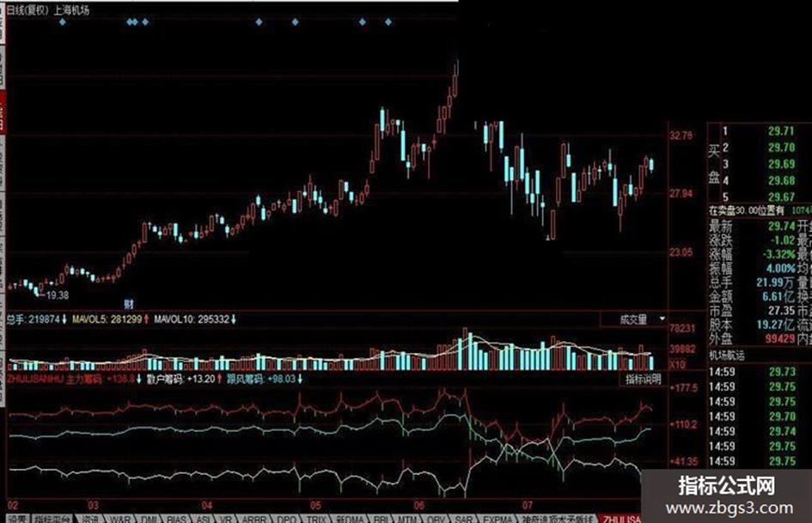The height and width of the screenshot is (523, 812).
Task: Click the 05 month label on time axis
Action: (x=315, y=505)
